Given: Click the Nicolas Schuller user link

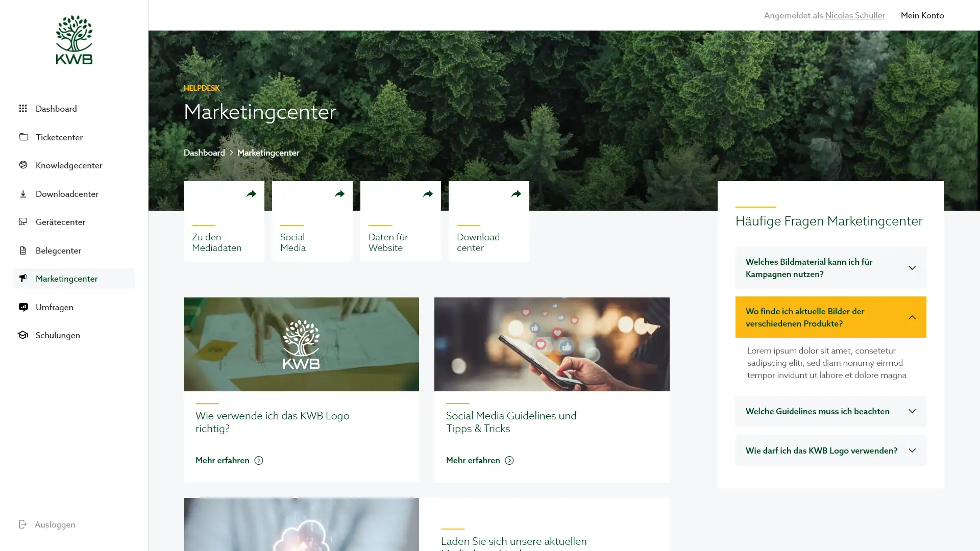Looking at the screenshot, I should (854, 15).
